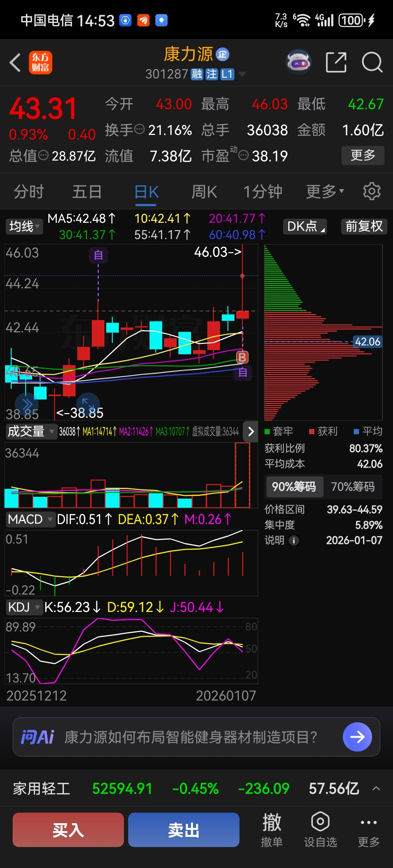The width and height of the screenshot is (393, 868).
Task: Tap the latest dashed-outline volume bar
Action: (242, 475)
